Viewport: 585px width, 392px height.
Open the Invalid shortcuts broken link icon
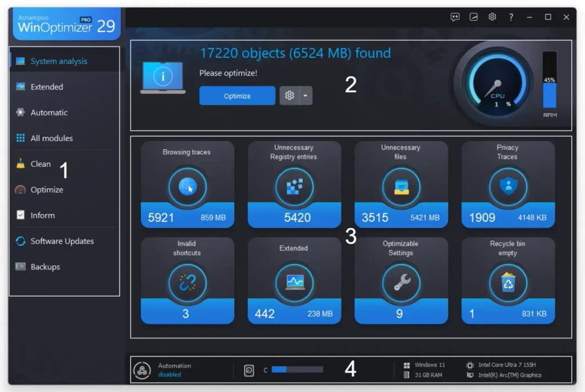coord(187,283)
